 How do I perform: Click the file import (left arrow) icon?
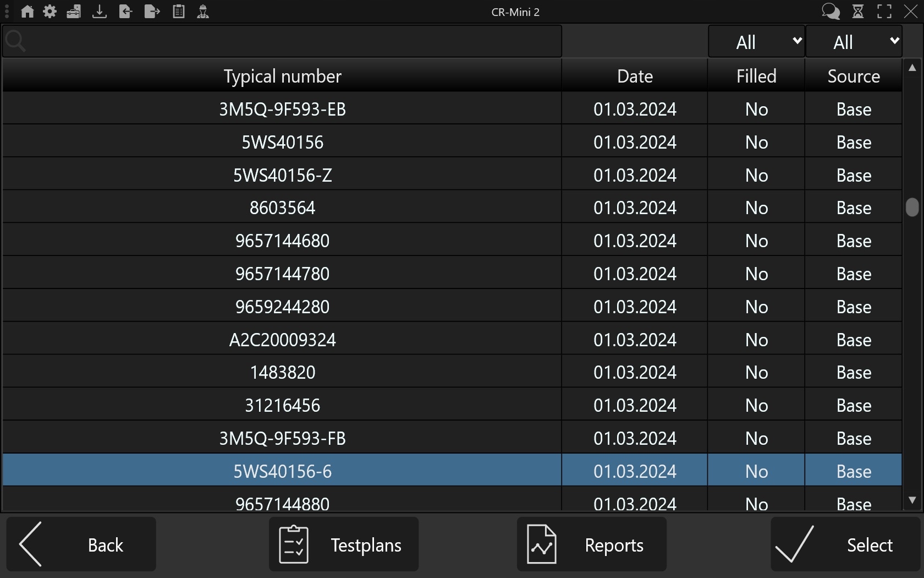[x=125, y=12]
